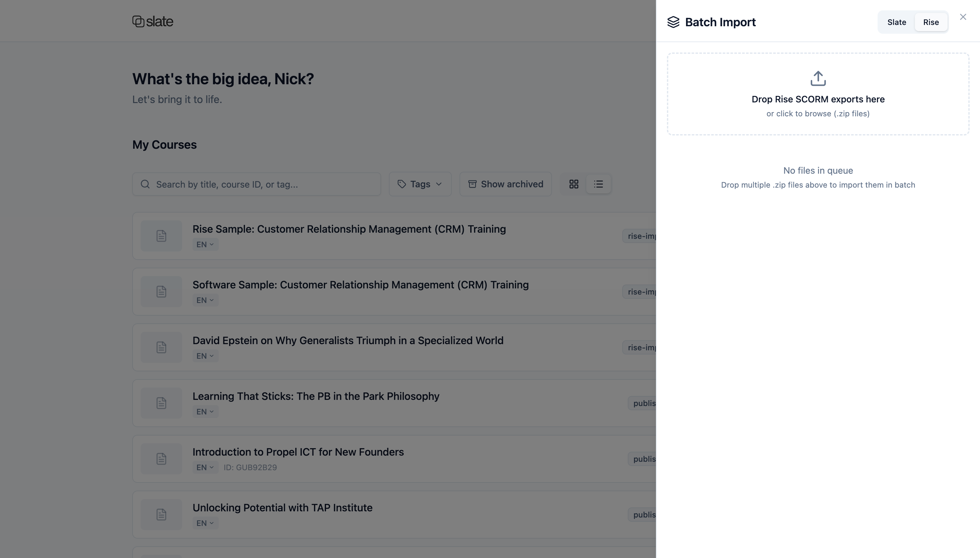The image size is (980, 558).
Task: Open the Tags filter dropdown
Action: (x=419, y=184)
